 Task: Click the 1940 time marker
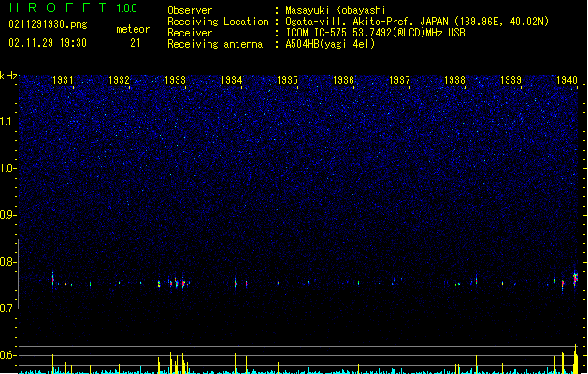click(566, 80)
